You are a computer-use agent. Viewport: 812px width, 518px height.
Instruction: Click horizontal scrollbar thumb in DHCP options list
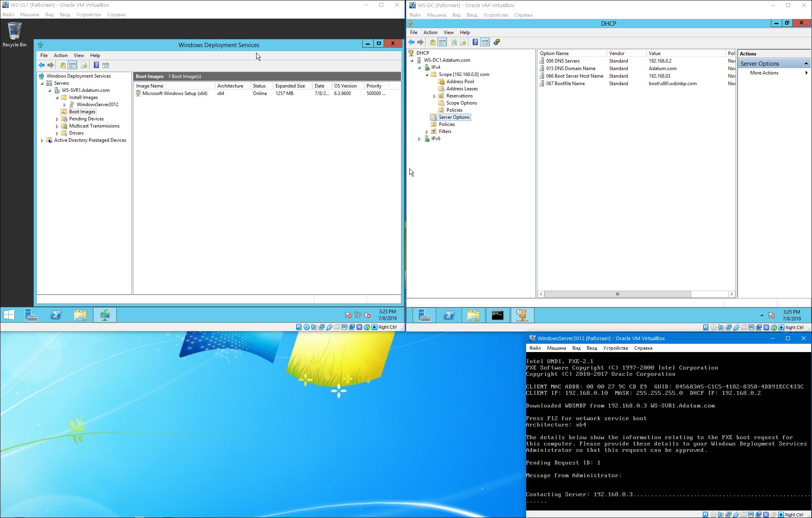(x=618, y=294)
